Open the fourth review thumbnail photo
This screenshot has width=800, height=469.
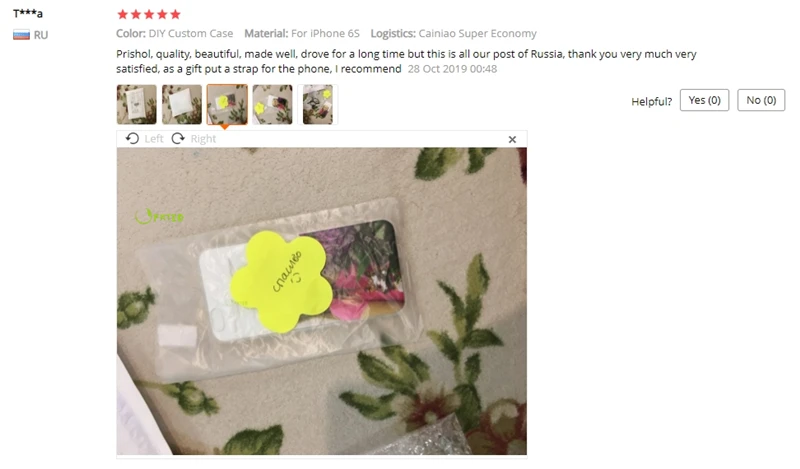pos(272,105)
